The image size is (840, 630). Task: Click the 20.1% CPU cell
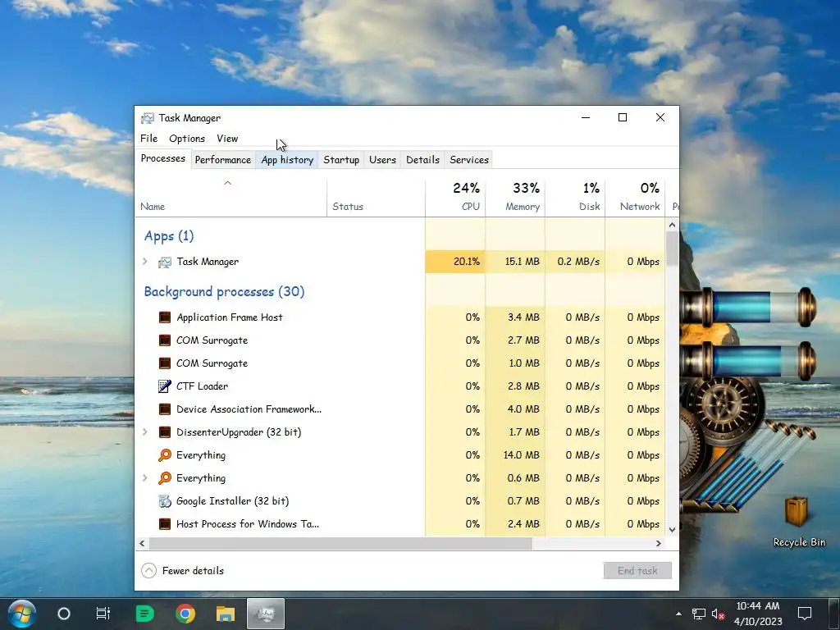(x=455, y=262)
